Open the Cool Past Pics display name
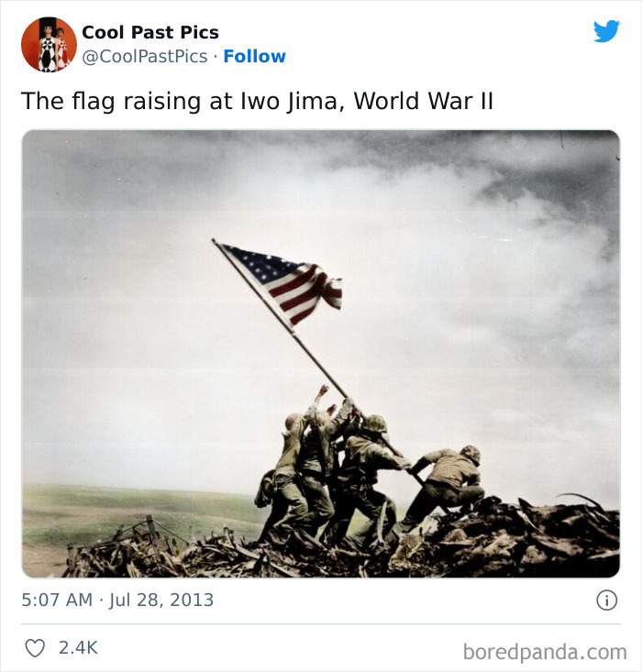 (150, 32)
